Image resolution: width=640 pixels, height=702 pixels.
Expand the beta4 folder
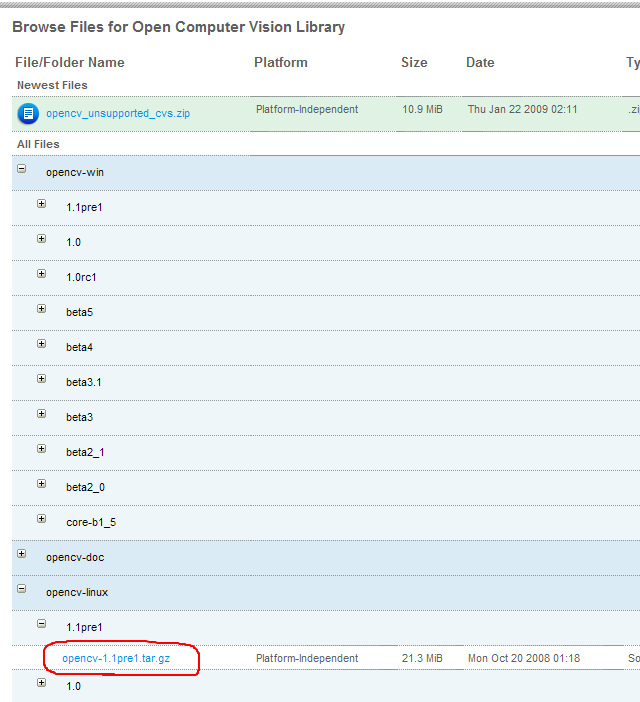point(42,343)
